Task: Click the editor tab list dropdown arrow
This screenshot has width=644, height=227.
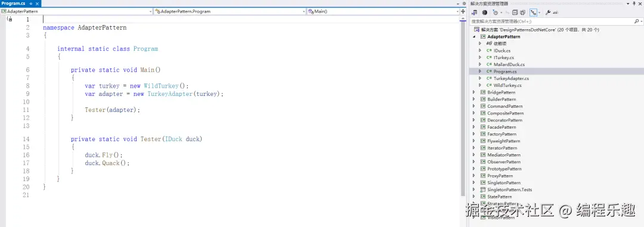Action: (x=459, y=4)
